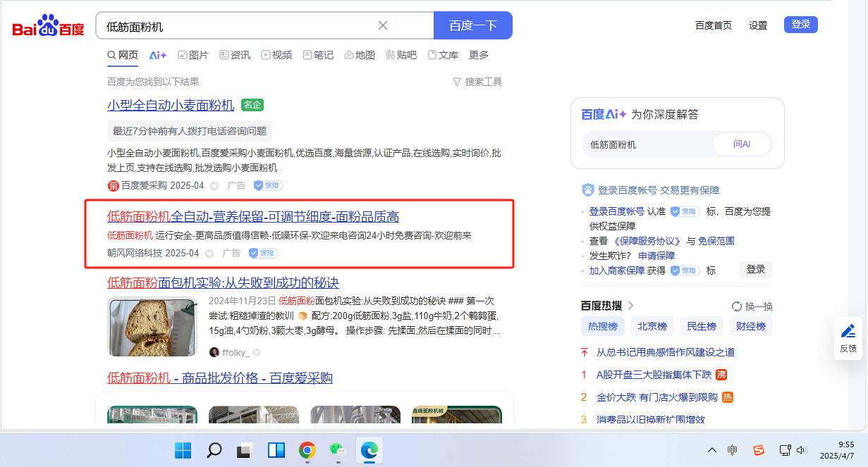Open taskbar Search magnifier
This screenshot has width=868, height=467.
coord(214,449)
